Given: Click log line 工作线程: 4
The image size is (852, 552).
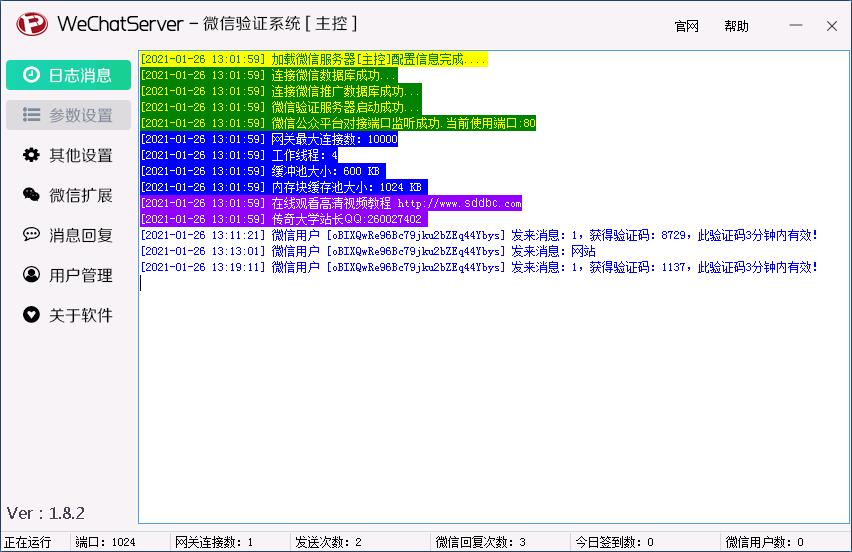Looking at the screenshot, I should [x=239, y=155].
